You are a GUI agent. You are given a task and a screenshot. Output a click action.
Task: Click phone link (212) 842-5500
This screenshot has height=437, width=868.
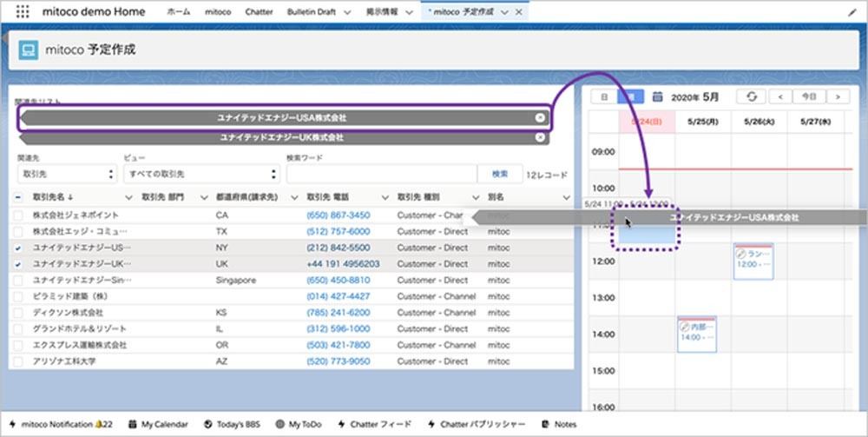pyautogui.click(x=339, y=248)
